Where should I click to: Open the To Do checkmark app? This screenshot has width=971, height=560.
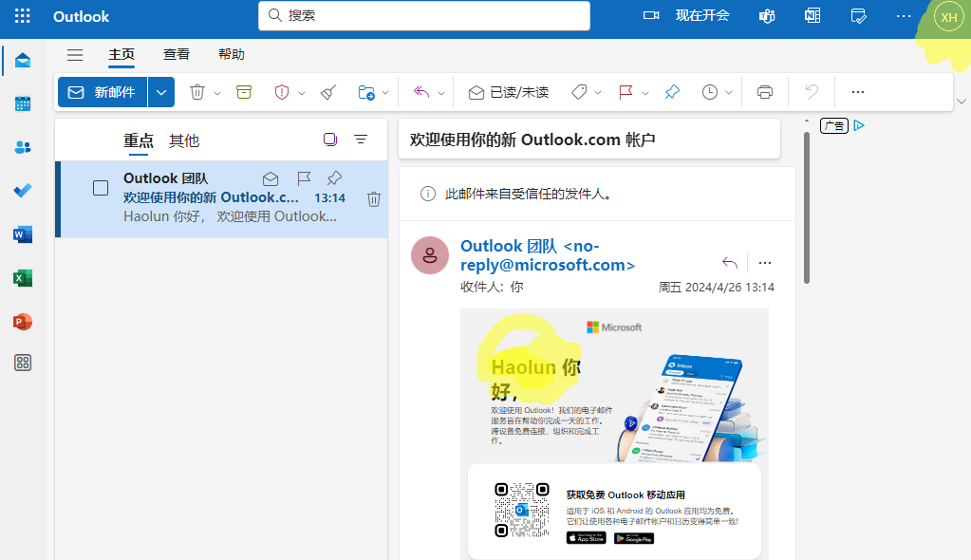(x=23, y=190)
